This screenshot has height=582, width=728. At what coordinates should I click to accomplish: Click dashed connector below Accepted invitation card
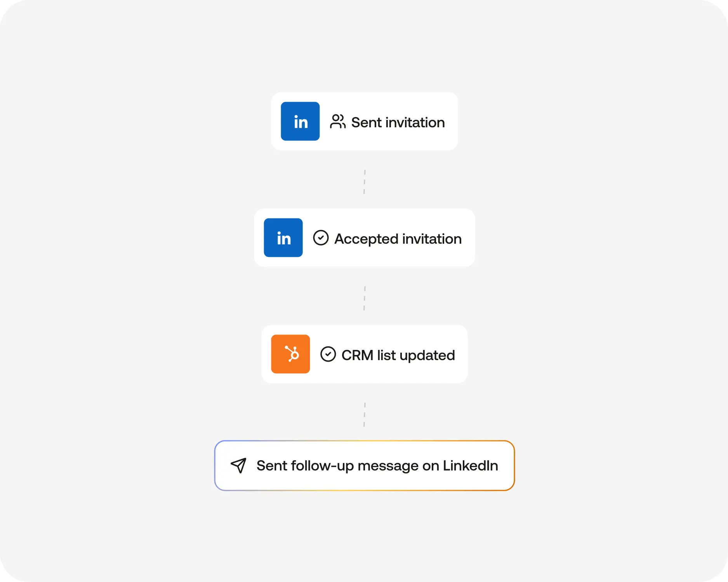(364, 298)
